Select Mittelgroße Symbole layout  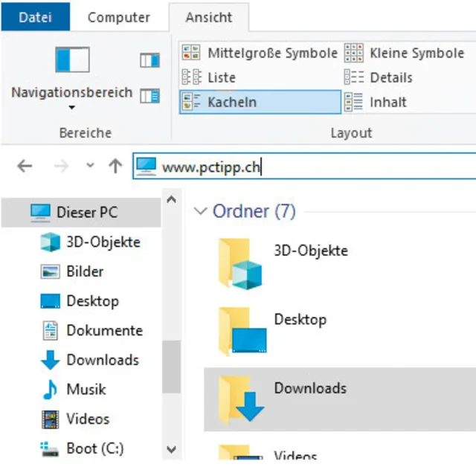[260, 53]
